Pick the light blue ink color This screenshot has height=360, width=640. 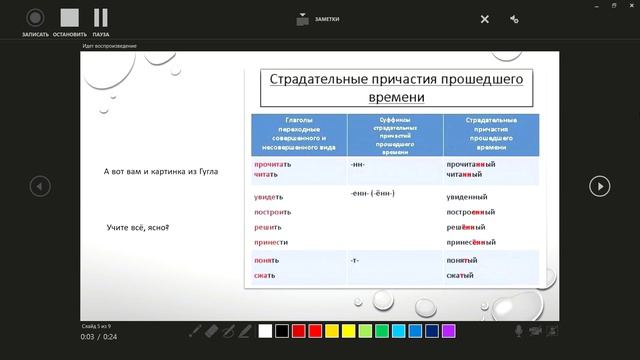(x=398, y=331)
